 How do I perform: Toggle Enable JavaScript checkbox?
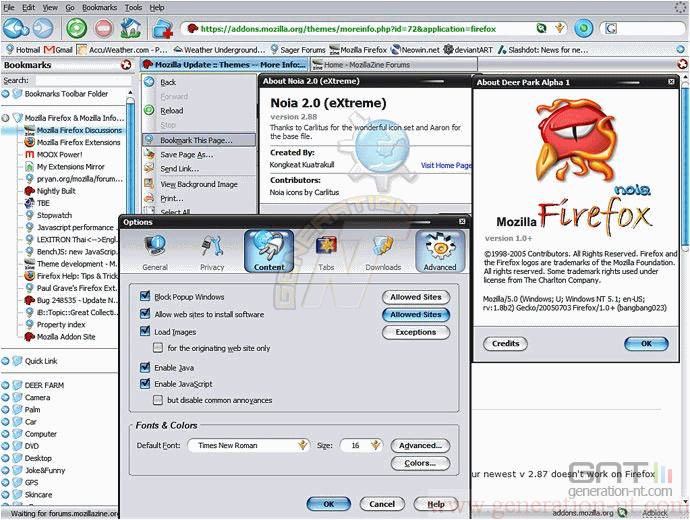click(x=145, y=383)
